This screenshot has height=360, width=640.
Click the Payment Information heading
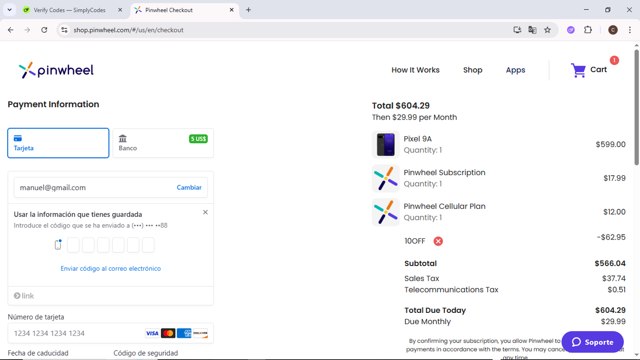pyautogui.click(x=53, y=104)
